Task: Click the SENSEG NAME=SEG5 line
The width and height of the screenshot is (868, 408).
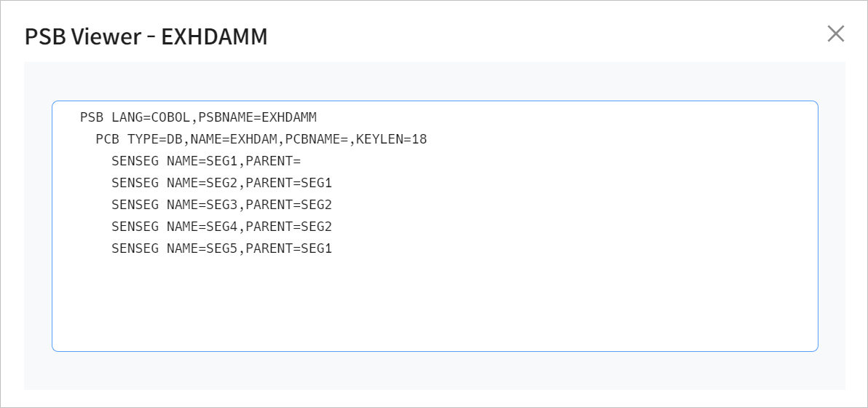Action: click(221, 248)
